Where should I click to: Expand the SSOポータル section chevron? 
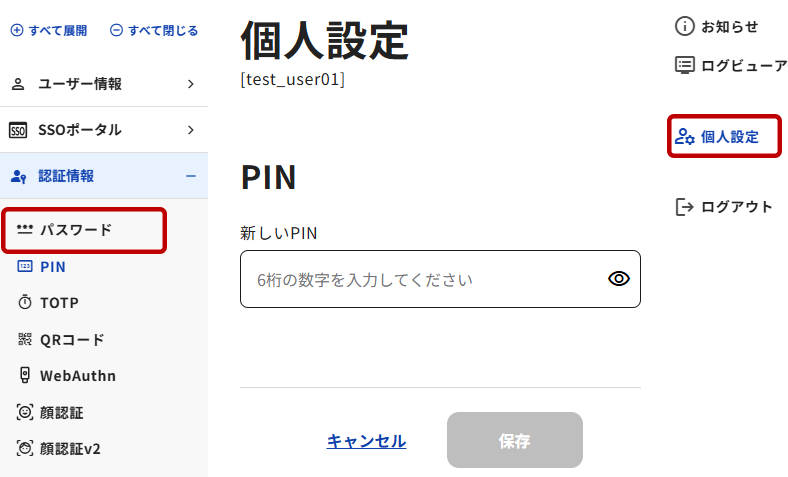click(190, 130)
